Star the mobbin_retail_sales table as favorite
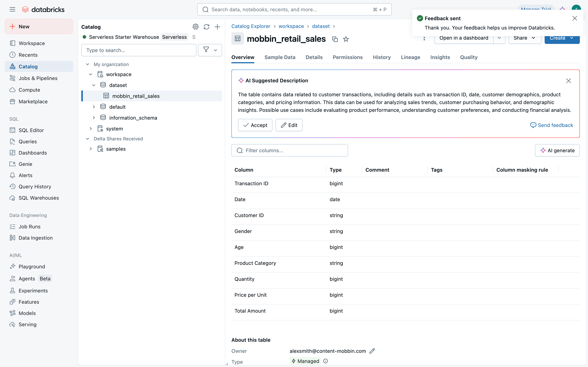The height and width of the screenshot is (367, 588). point(346,39)
